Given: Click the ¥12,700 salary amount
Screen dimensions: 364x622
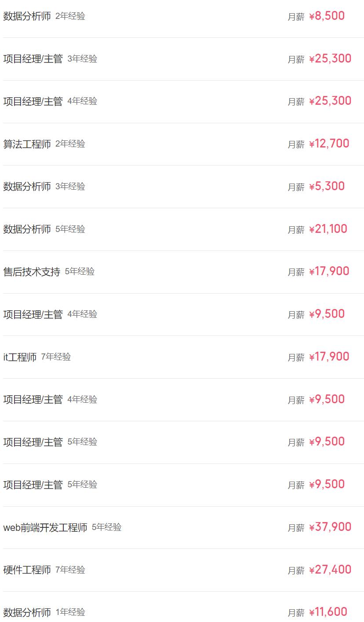Looking at the screenshot, I should tap(329, 144).
